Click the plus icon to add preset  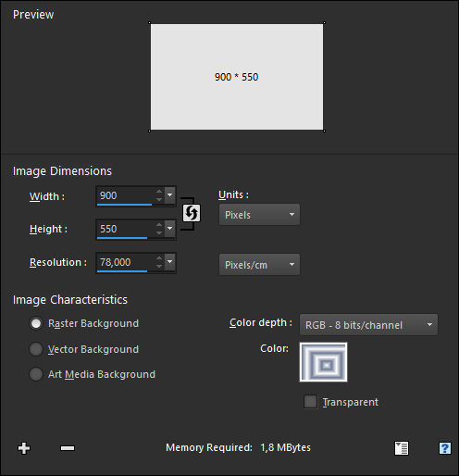pyautogui.click(x=24, y=448)
